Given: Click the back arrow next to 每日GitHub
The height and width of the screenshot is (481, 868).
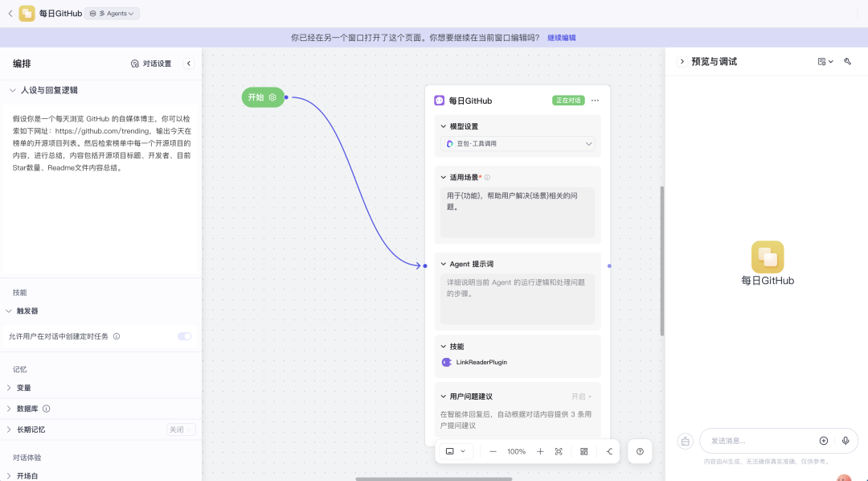Looking at the screenshot, I should pyautogui.click(x=10, y=14).
